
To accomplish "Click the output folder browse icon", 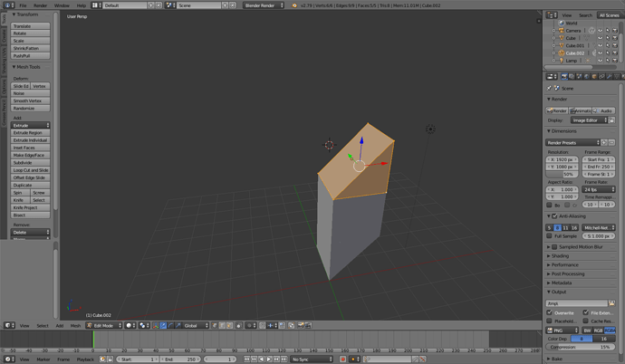I will [611, 303].
